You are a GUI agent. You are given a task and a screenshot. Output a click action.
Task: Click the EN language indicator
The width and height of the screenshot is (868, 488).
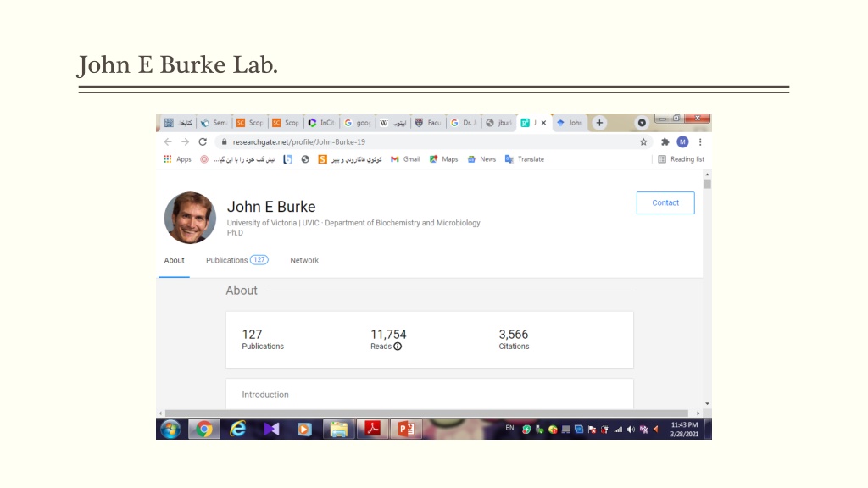(509, 428)
